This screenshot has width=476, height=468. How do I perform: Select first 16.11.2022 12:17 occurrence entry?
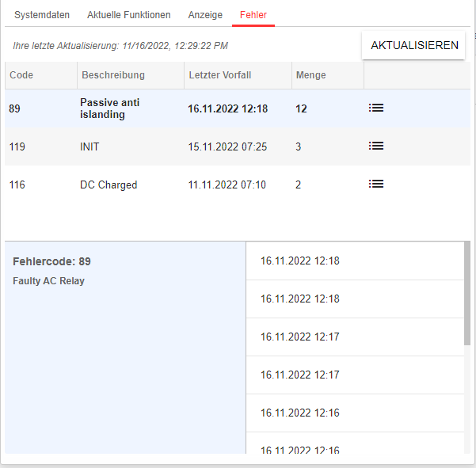click(x=355, y=337)
